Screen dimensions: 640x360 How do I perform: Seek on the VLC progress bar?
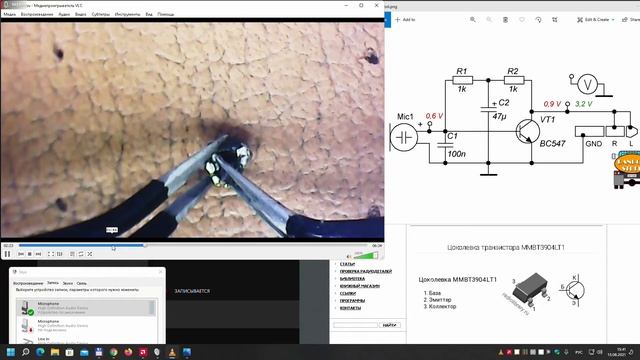[193, 245]
